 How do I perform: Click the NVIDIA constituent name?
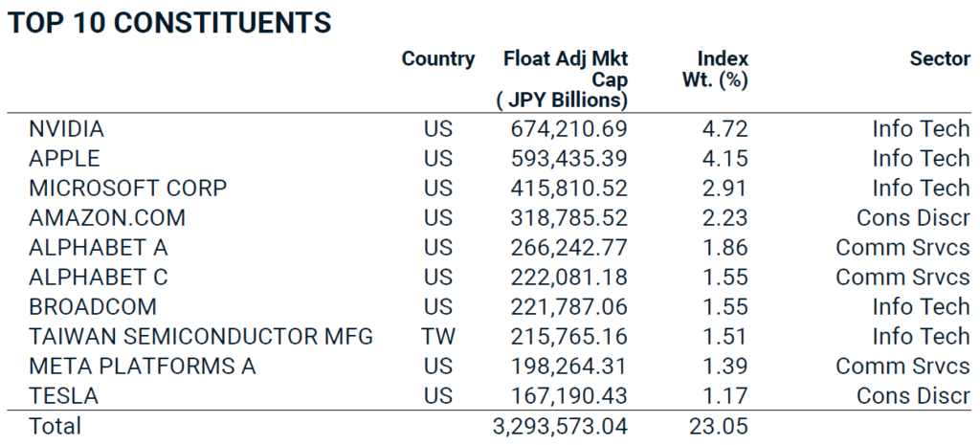coord(66,129)
